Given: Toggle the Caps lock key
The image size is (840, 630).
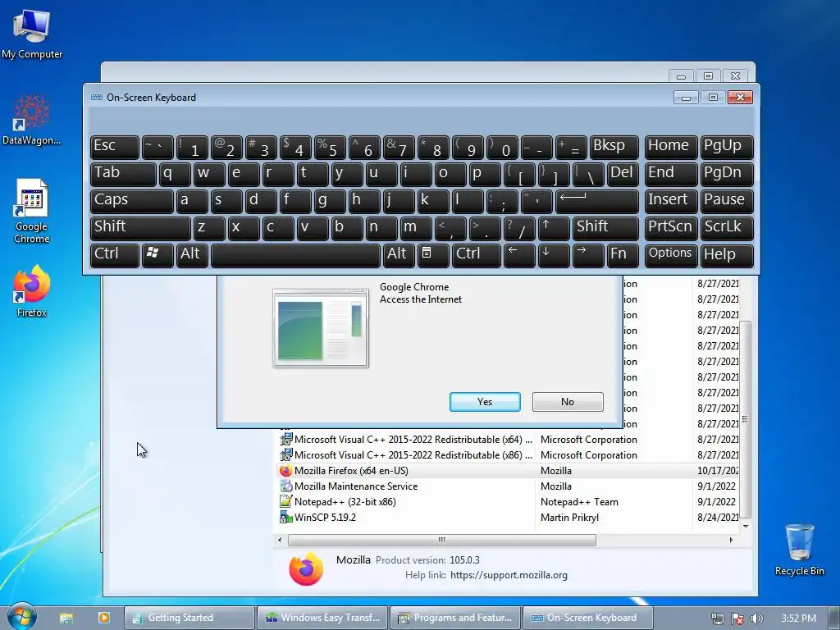Looking at the screenshot, I should 132,202.
